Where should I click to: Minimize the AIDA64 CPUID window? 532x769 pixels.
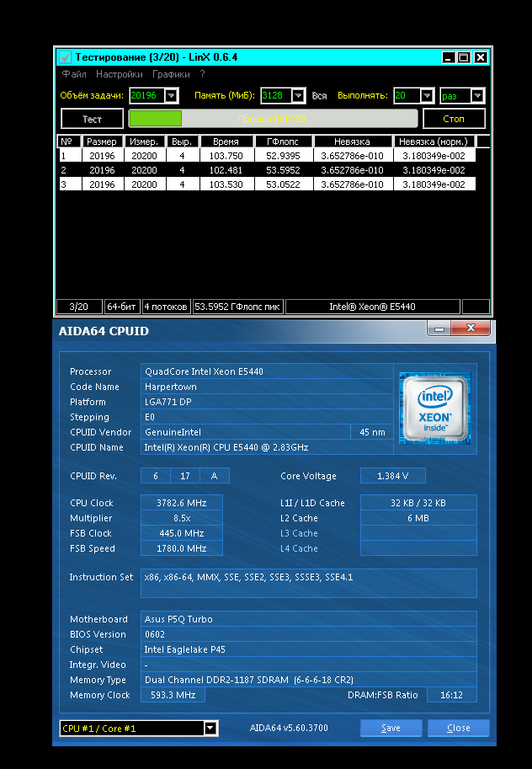tap(439, 328)
